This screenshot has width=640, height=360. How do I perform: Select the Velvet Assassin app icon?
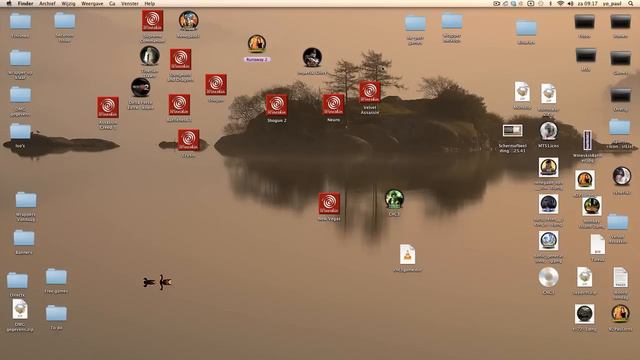[370, 92]
